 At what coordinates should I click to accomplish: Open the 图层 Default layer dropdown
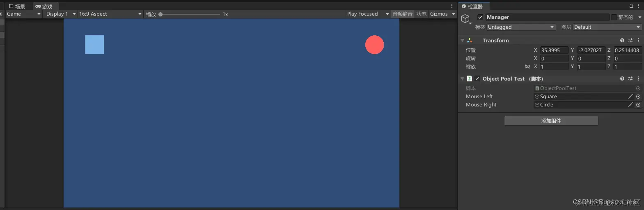pos(607,27)
